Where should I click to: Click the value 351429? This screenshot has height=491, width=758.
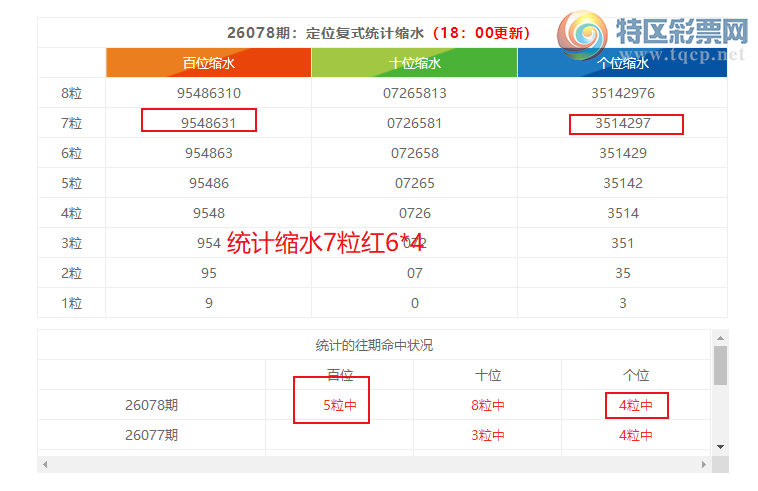[x=623, y=153]
